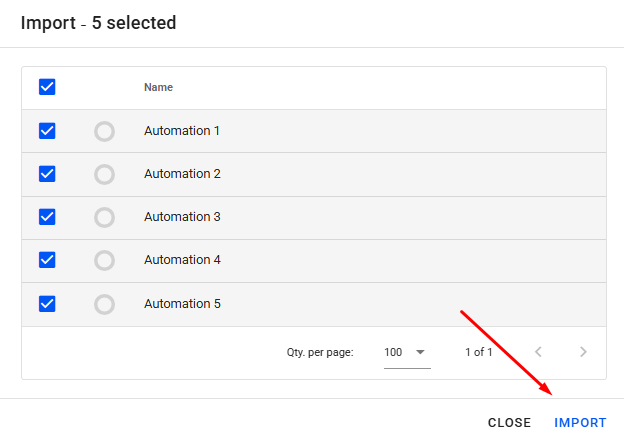Click status circle icon for Automation 1

coord(104,131)
